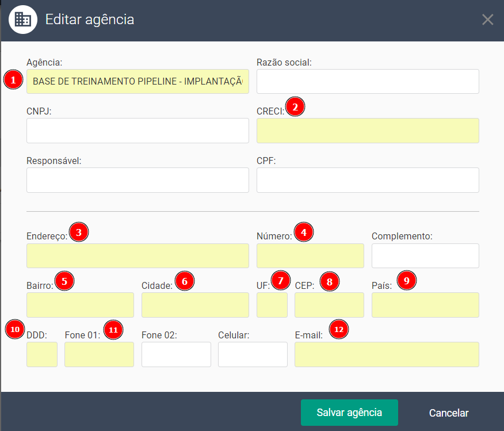Viewport: 504px width, 431px height.
Task: Click the UF state field
Action: [x=272, y=305]
